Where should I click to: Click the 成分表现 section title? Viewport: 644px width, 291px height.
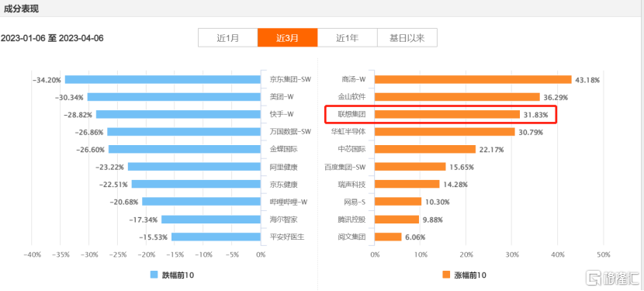coord(22,9)
